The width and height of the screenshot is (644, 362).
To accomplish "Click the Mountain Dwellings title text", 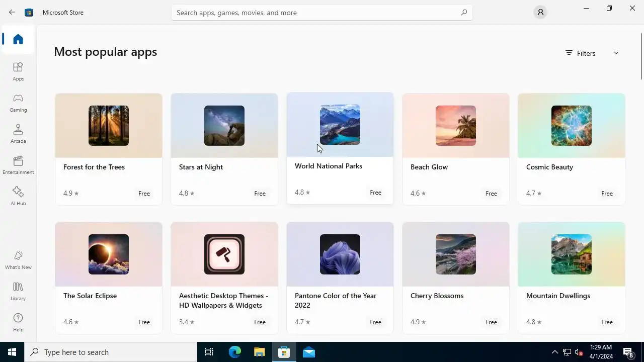I will (x=558, y=296).
